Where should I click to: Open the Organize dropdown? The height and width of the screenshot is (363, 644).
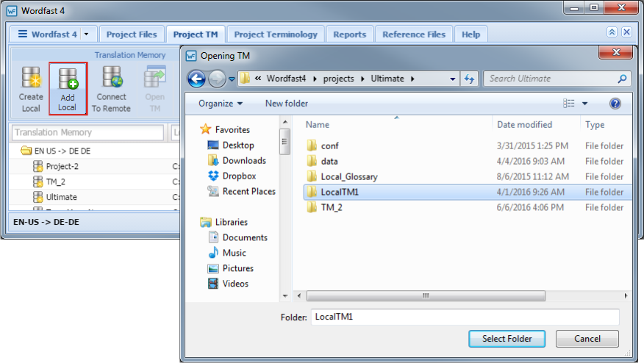click(x=221, y=104)
